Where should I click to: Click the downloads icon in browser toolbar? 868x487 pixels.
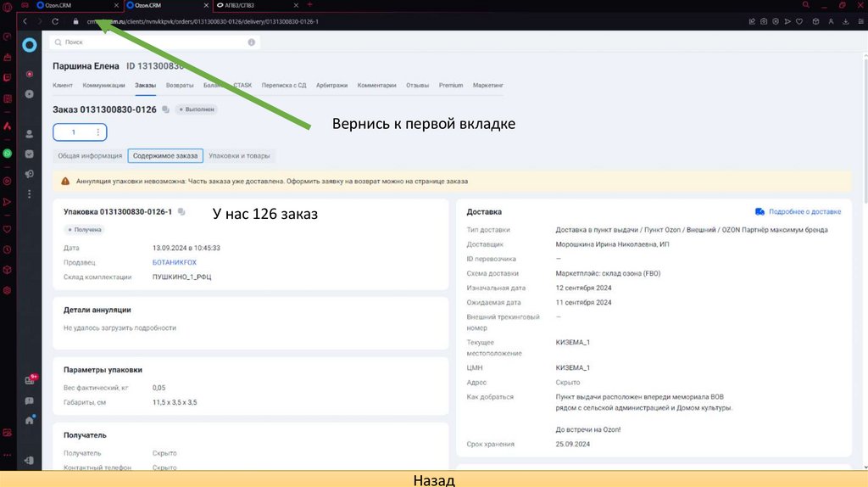846,21
